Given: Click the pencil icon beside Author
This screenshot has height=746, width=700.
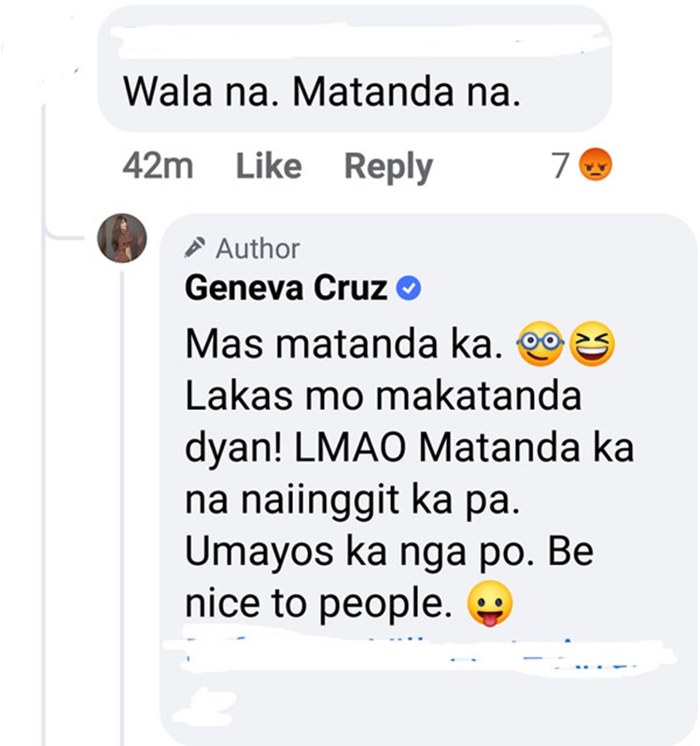Looking at the screenshot, I should coord(195,248).
